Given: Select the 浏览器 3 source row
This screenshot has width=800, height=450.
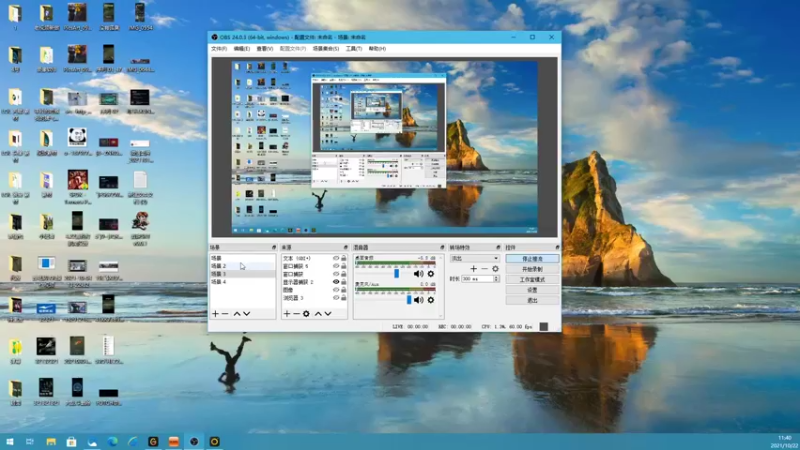Looking at the screenshot, I should tap(314, 298).
